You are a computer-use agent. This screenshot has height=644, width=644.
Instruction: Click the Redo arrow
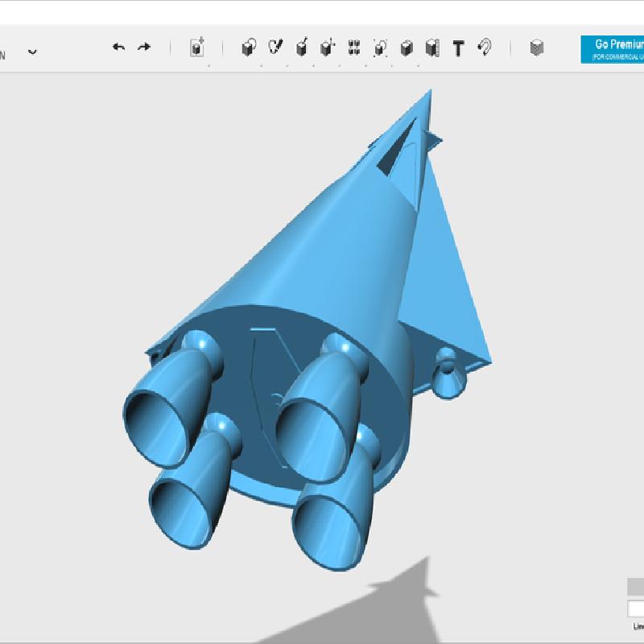pyautogui.click(x=144, y=47)
